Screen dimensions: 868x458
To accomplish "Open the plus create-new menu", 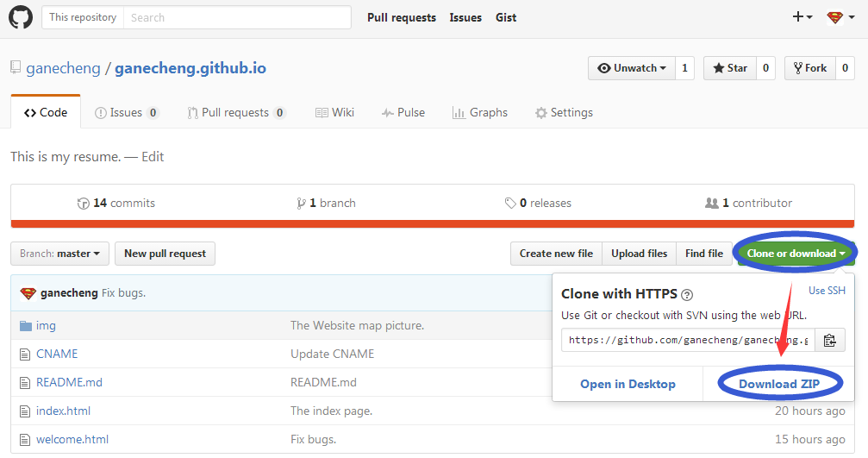I will pyautogui.click(x=802, y=17).
